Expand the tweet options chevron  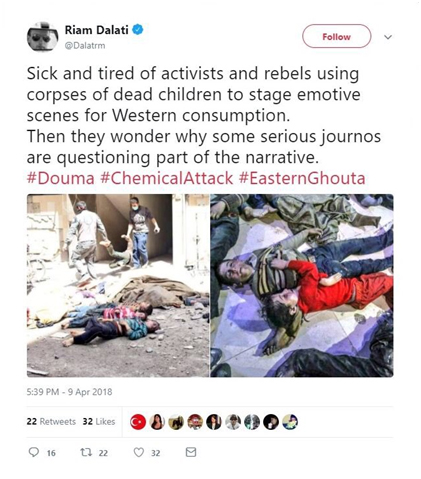(388, 37)
